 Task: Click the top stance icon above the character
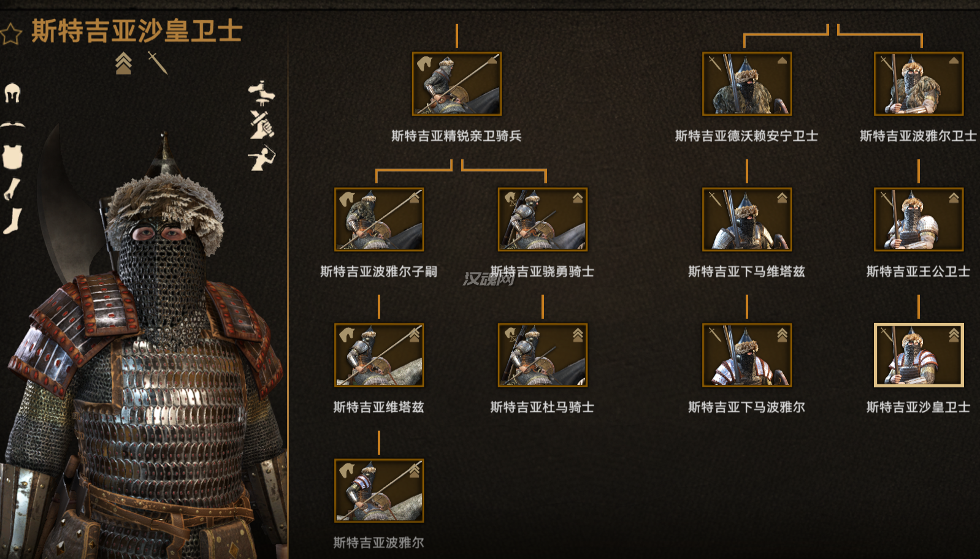262,93
